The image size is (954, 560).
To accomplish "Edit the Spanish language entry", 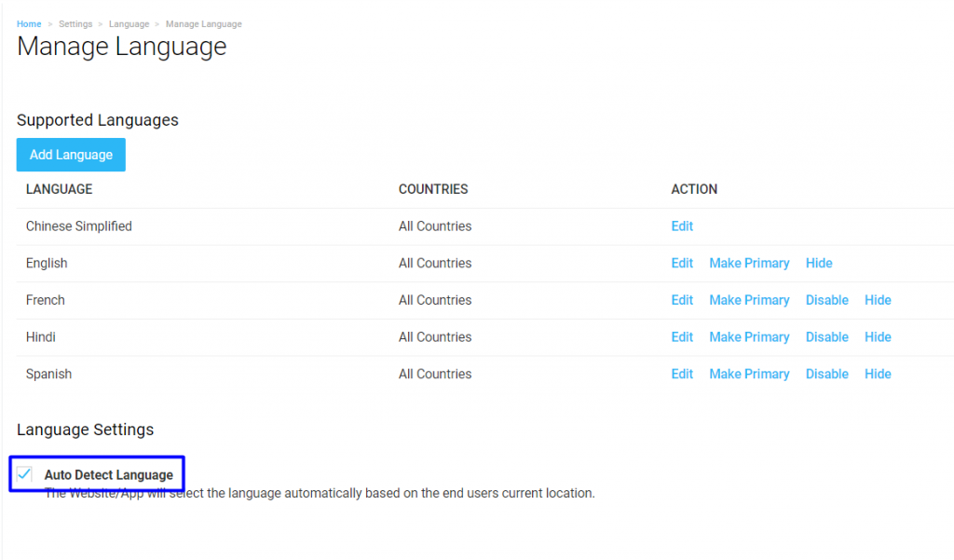I will 681,373.
